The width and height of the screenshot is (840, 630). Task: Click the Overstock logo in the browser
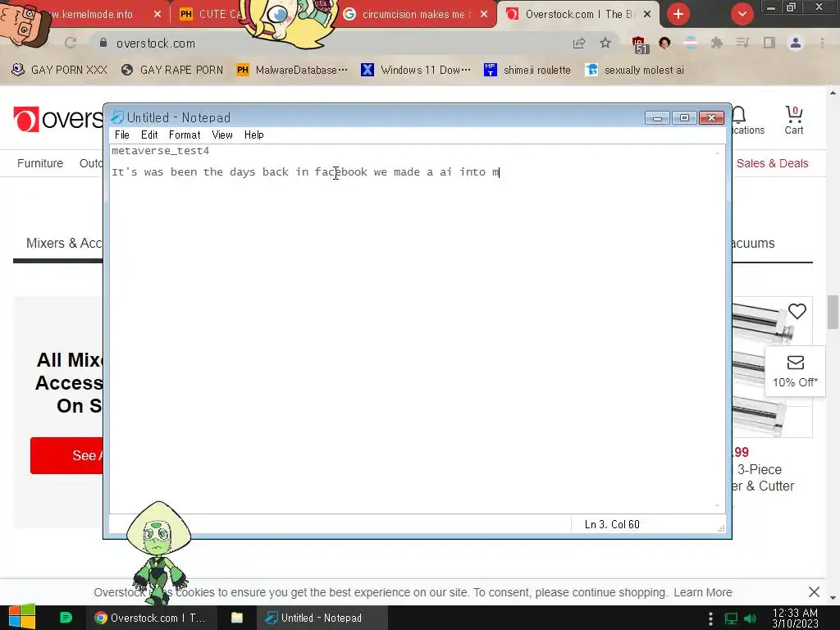[58, 119]
